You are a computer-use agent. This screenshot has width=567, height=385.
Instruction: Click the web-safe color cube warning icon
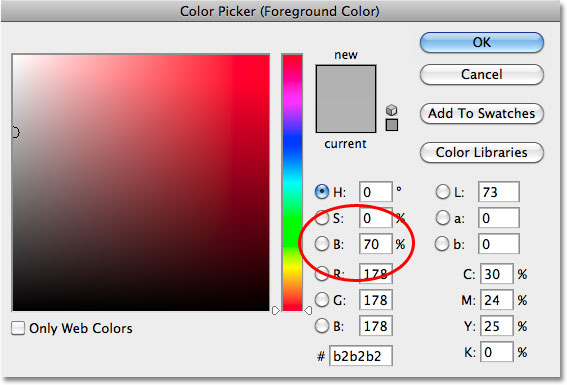391,110
